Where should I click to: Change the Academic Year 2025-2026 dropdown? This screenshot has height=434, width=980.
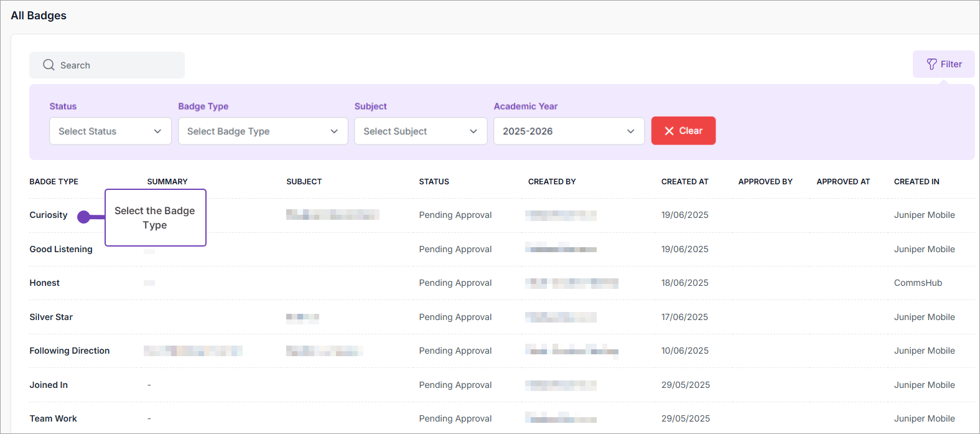click(x=569, y=131)
